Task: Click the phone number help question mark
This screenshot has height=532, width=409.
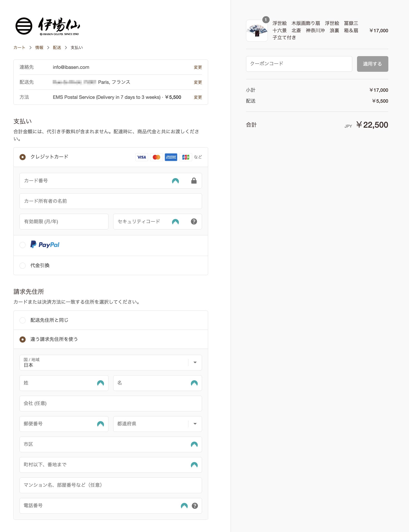Action: click(x=195, y=506)
